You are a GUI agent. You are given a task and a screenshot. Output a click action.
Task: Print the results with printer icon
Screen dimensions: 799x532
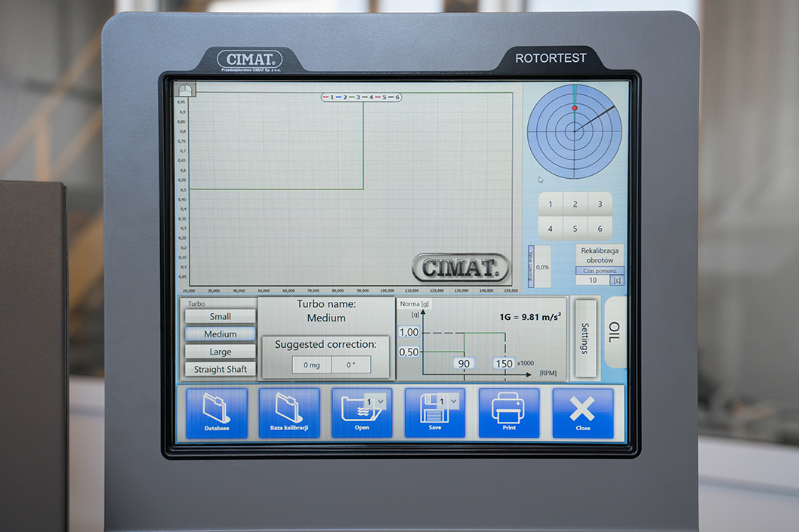tap(509, 412)
